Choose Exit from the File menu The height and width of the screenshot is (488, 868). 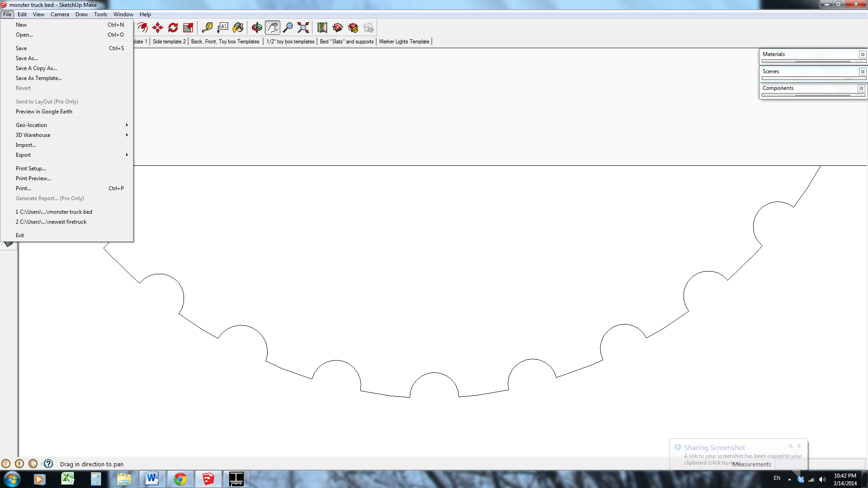tap(67, 235)
